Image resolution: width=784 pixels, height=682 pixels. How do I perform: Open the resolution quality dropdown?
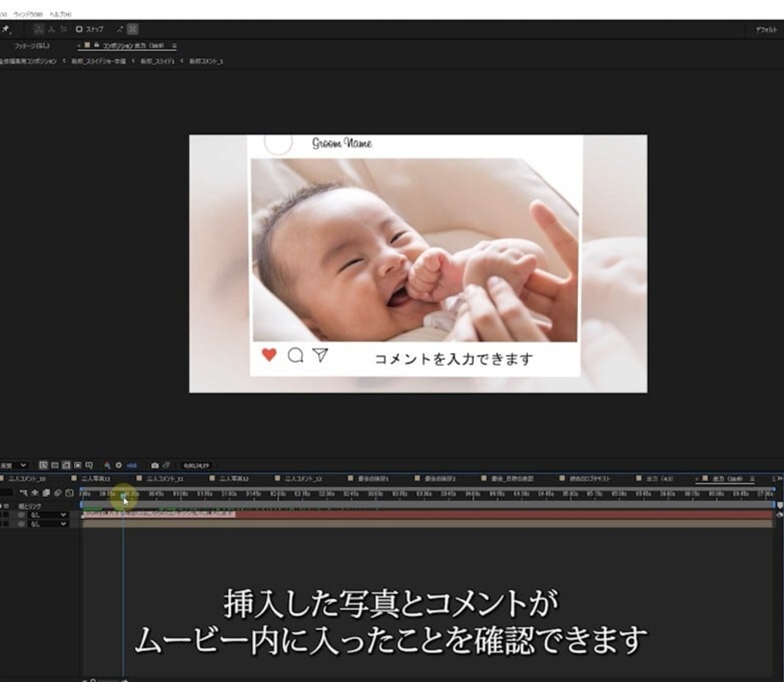click(15, 466)
